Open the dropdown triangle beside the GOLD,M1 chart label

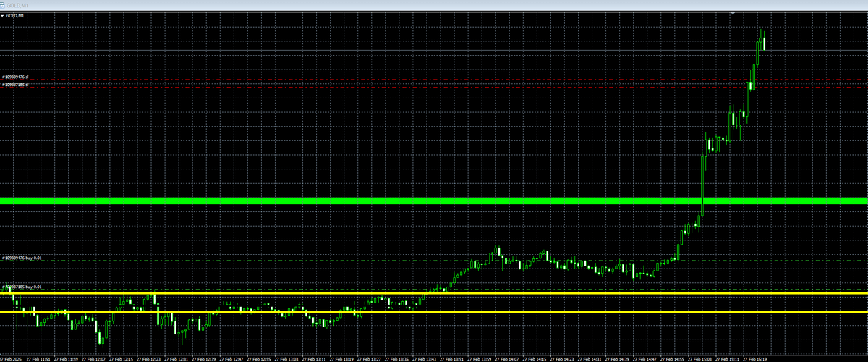point(2,15)
